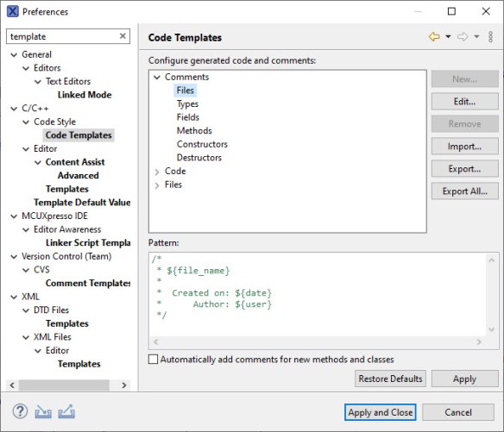Viewport: 504px width, 432px height.
Task: Click pattern area scroll down arrow
Action: (491, 329)
